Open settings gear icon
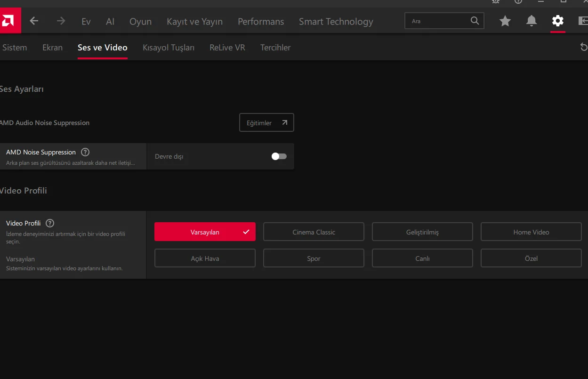The width and height of the screenshot is (588, 379). click(557, 21)
